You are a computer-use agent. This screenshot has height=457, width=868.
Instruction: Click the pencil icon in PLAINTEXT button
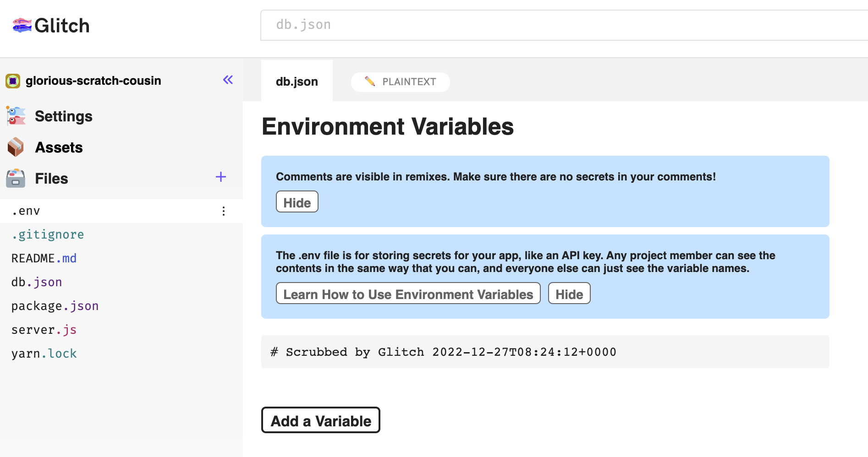click(x=370, y=82)
